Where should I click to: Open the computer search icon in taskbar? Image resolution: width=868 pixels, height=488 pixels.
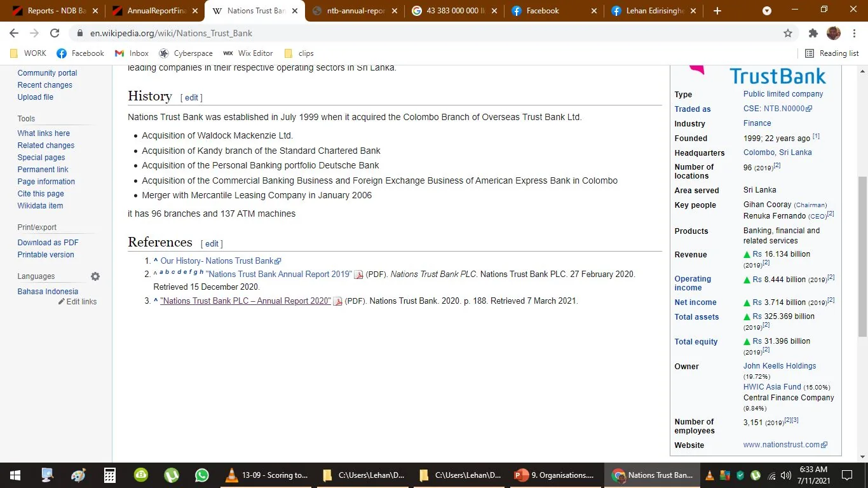[47, 475]
